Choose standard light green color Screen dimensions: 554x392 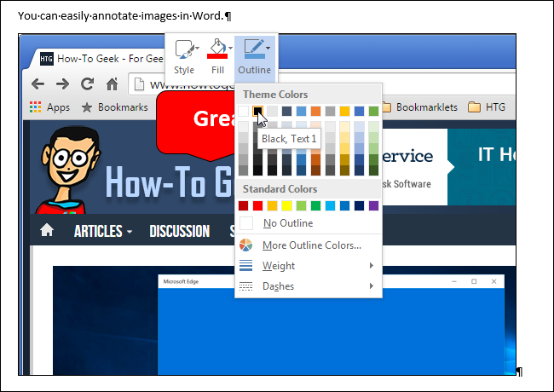(x=301, y=205)
